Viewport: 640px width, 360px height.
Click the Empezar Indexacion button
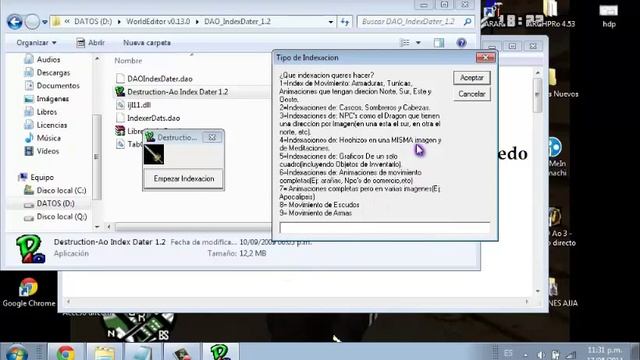click(x=184, y=179)
